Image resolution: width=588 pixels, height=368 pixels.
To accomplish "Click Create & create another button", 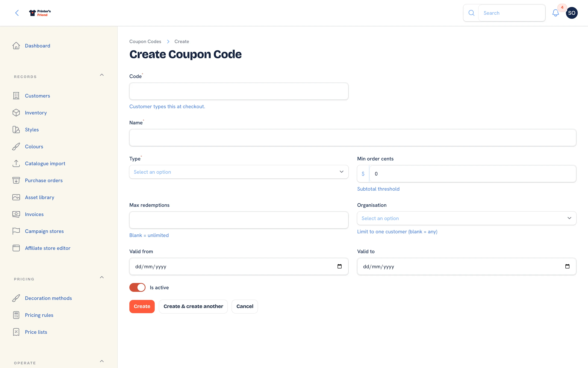I will coord(193,306).
